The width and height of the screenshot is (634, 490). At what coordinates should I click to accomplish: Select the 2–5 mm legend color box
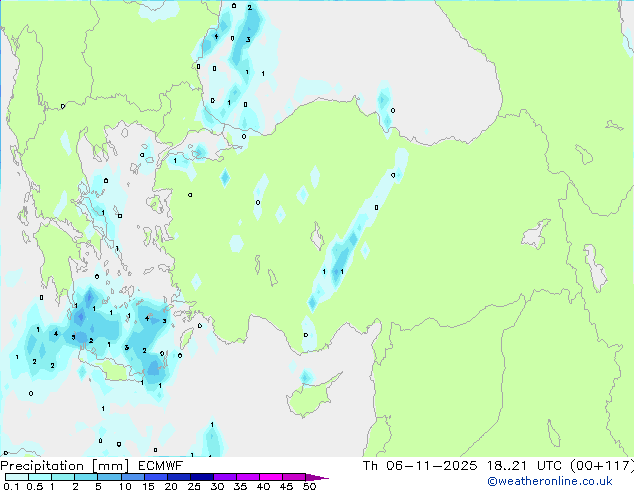(x=86, y=477)
